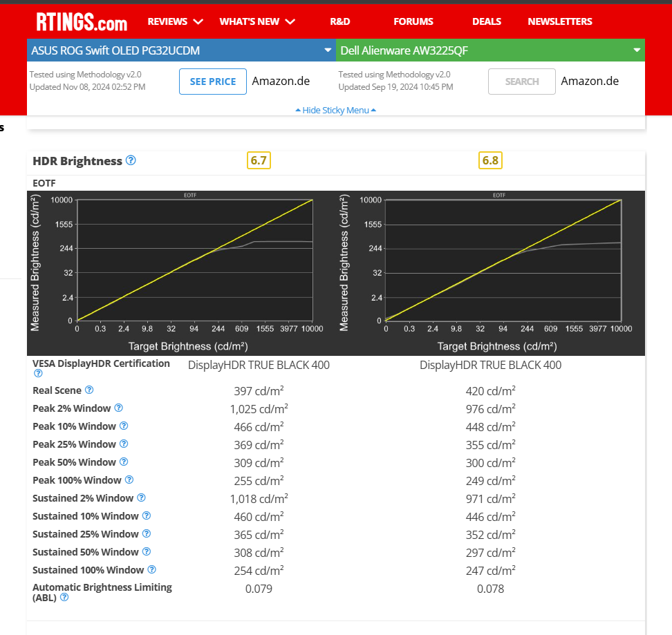Open help icon beside Sustained 50% Window
This screenshot has width=672, height=635.
coord(147,552)
